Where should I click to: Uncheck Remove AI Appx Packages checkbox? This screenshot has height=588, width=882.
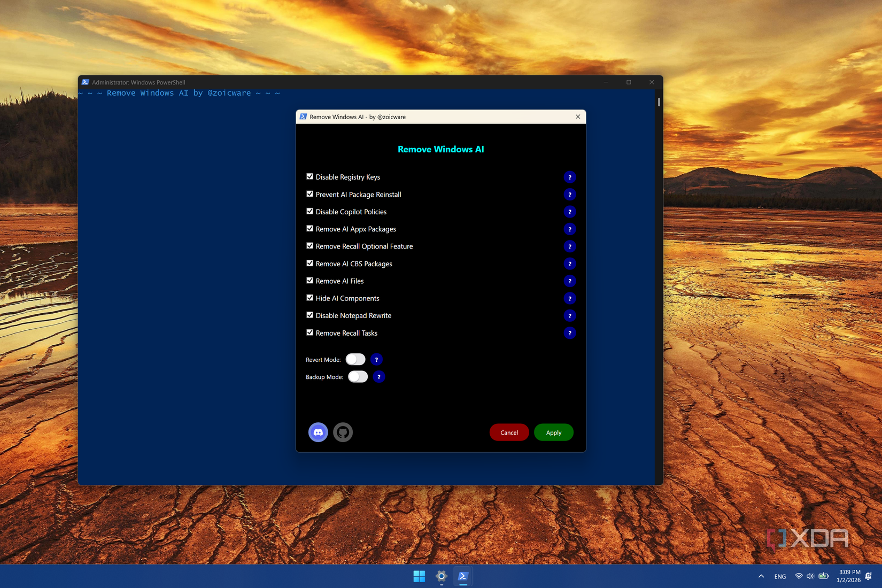click(x=310, y=229)
